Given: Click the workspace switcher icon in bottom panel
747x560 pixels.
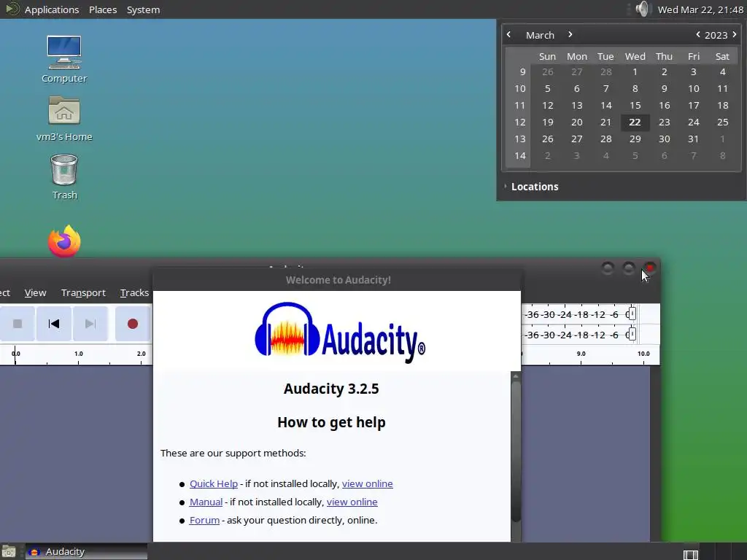Looking at the screenshot, I should pyautogui.click(x=691, y=555).
